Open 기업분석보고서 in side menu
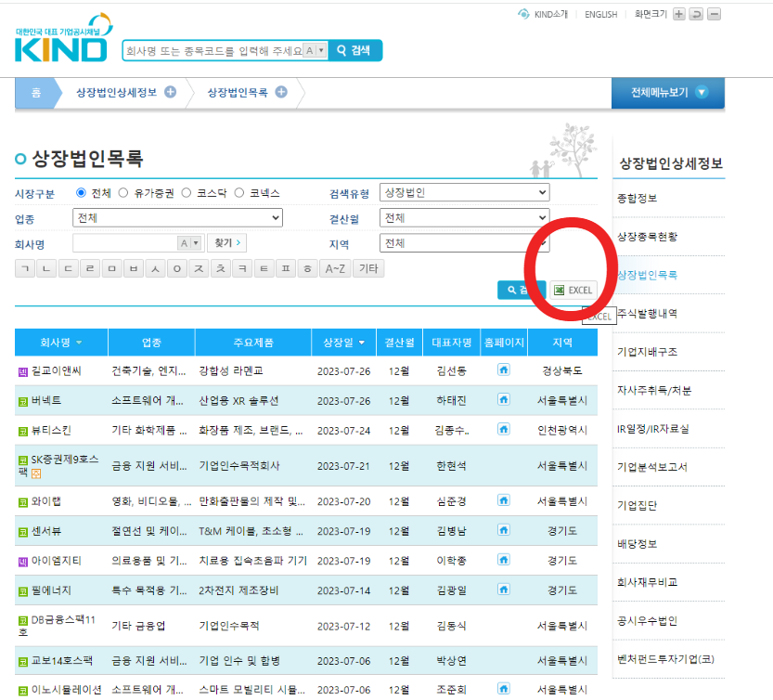 [x=652, y=467]
